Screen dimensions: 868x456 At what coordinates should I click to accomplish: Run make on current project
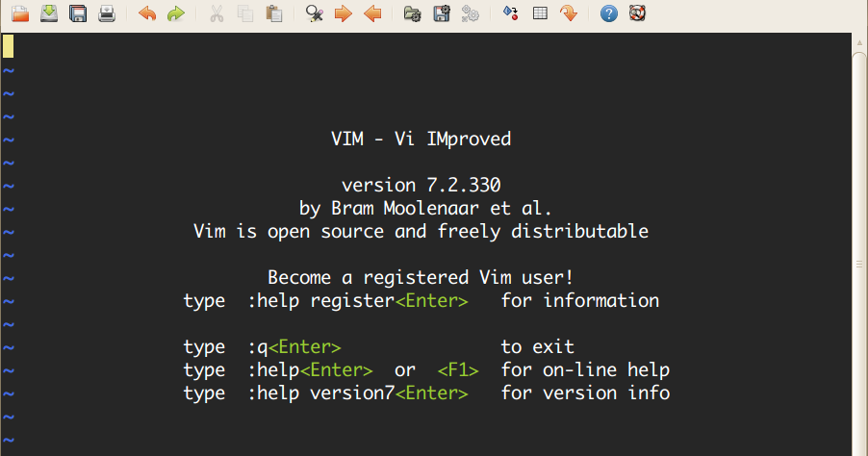pyautogui.click(x=510, y=13)
